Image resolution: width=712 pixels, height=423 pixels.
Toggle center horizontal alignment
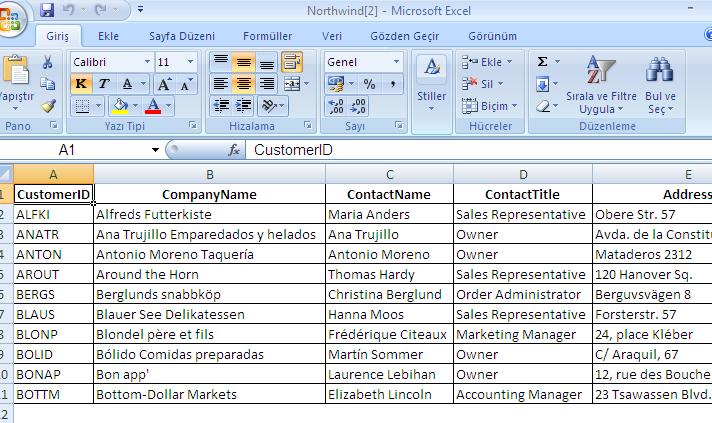click(x=244, y=84)
